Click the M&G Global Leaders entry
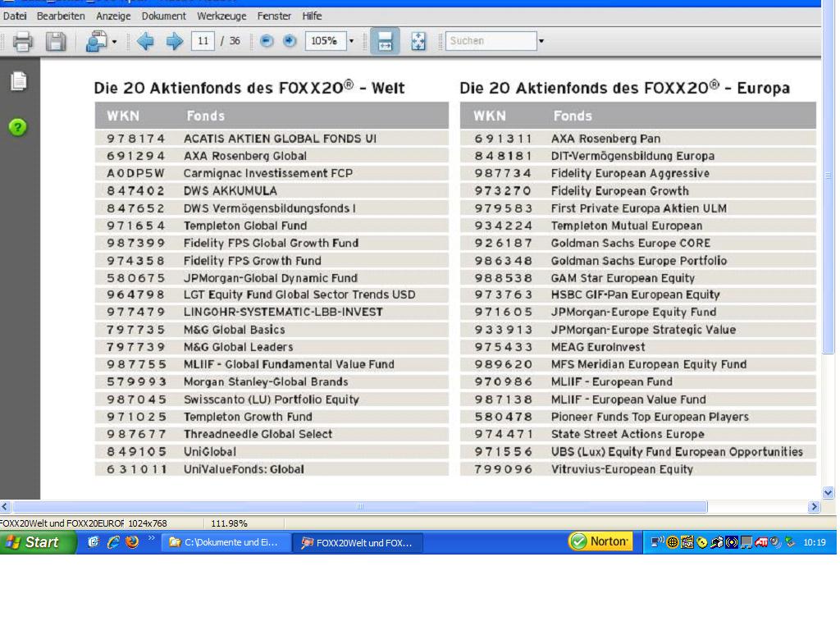Viewport: 840px width, 630px height. click(239, 347)
